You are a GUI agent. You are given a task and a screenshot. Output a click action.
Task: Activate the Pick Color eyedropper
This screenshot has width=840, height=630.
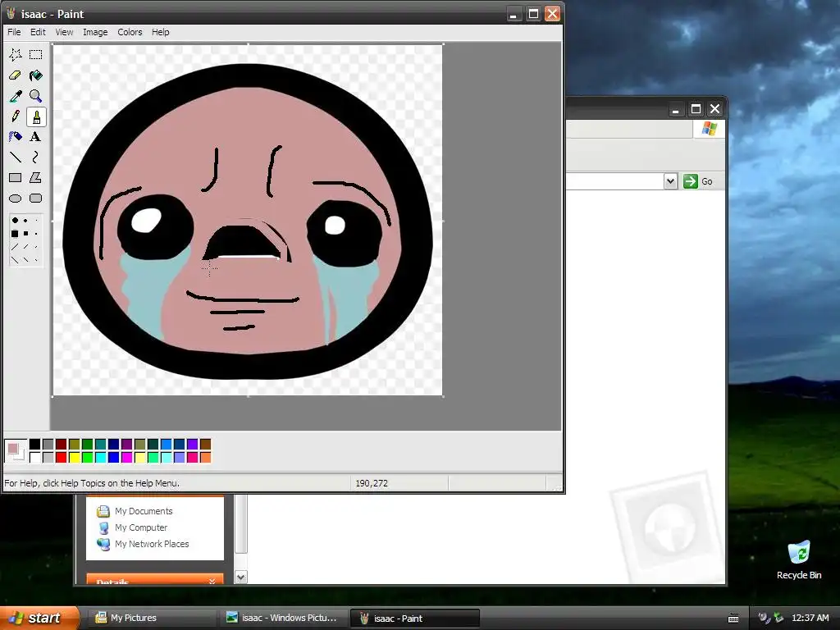coord(15,96)
